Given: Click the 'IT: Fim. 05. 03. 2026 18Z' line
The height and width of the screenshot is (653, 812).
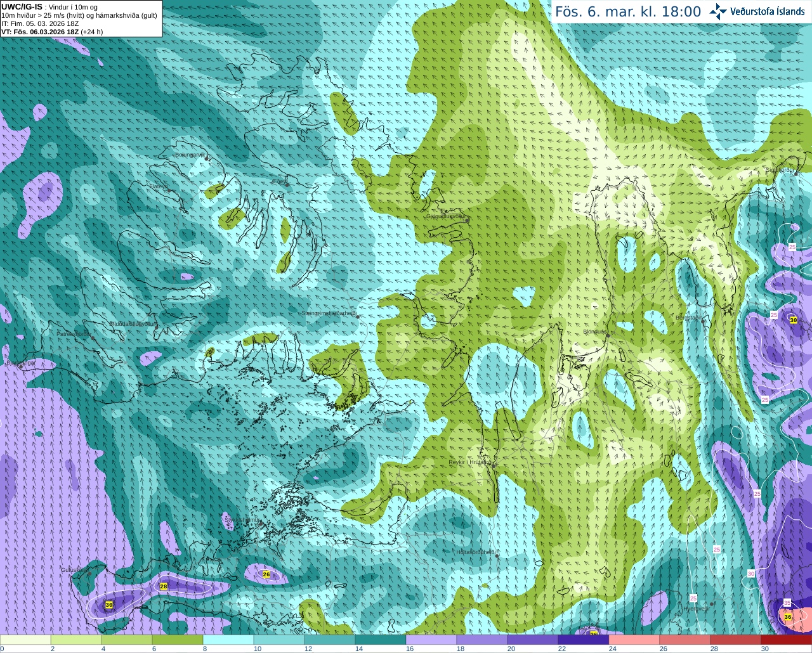Looking at the screenshot, I should click(40, 23).
